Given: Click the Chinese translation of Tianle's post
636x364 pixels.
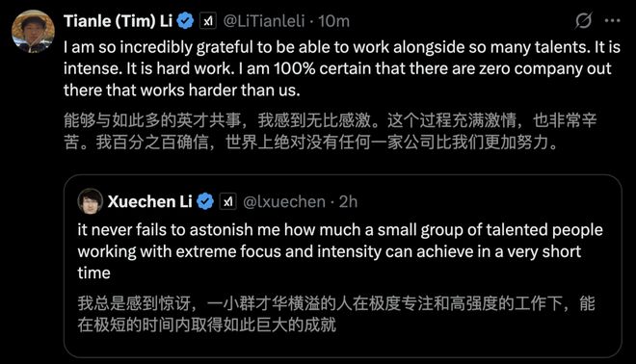Looking at the screenshot, I should [331, 131].
